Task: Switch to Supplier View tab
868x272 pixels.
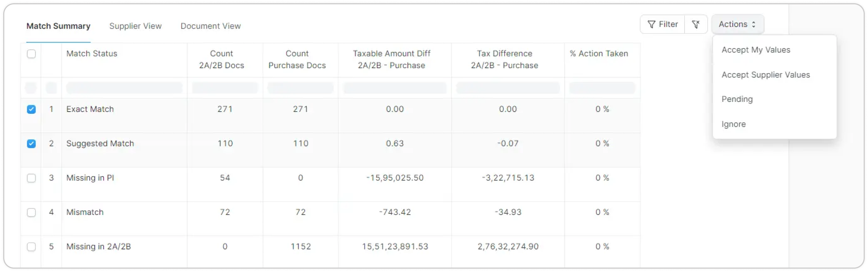Action: tap(135, 26)
